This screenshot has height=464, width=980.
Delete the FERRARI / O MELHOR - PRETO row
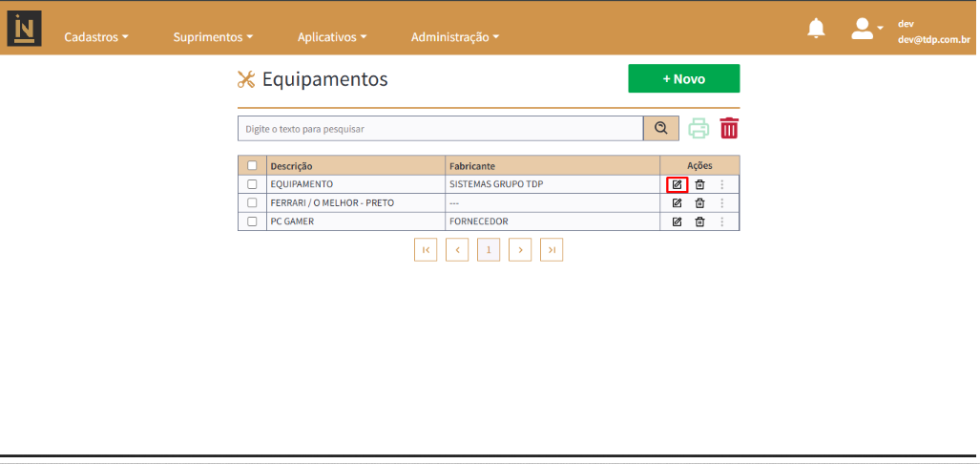tap(700, 203)
